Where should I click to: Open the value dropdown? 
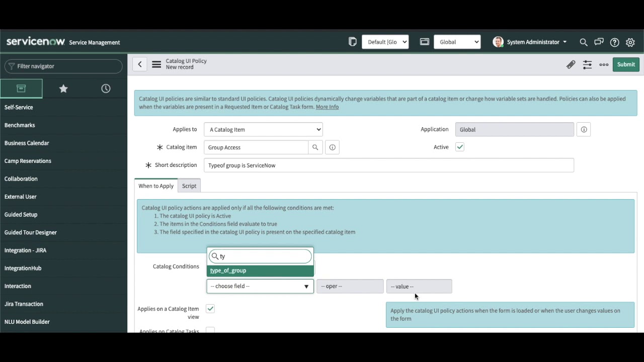pyautogui.click(x=419, y=287)
